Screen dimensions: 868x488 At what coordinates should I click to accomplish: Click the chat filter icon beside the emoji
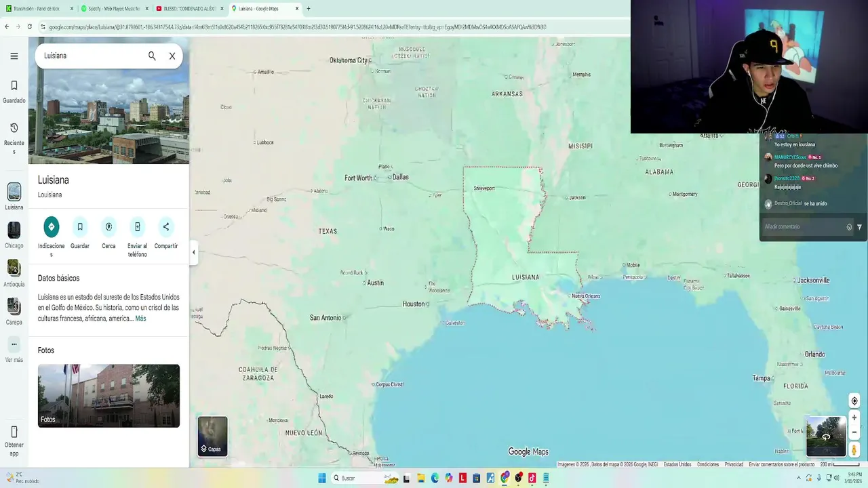tap(859, 227)
